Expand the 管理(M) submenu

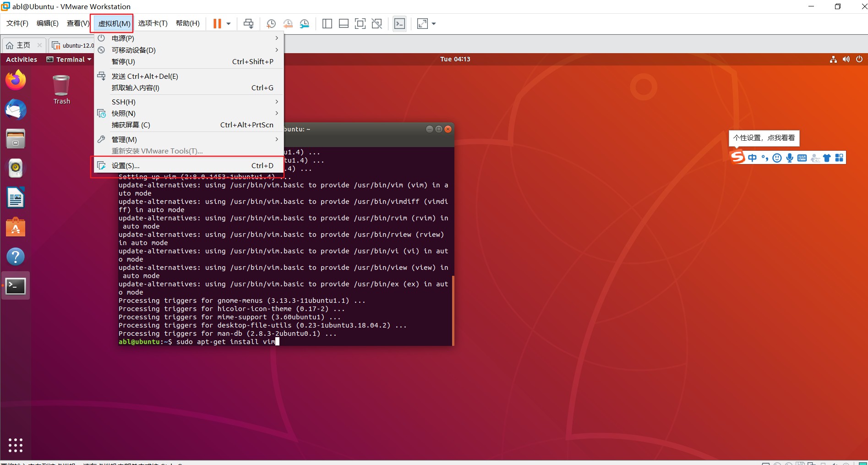(x=189, y=139)
